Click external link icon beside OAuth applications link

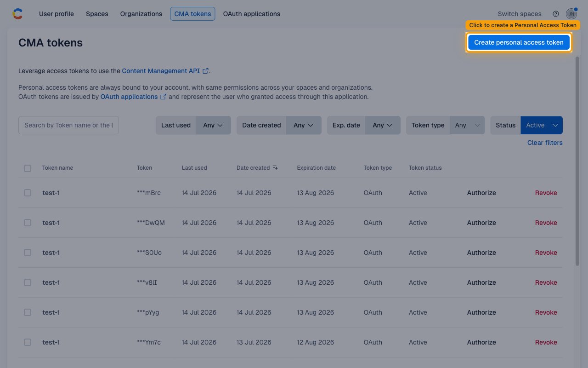tap(163, 97)
